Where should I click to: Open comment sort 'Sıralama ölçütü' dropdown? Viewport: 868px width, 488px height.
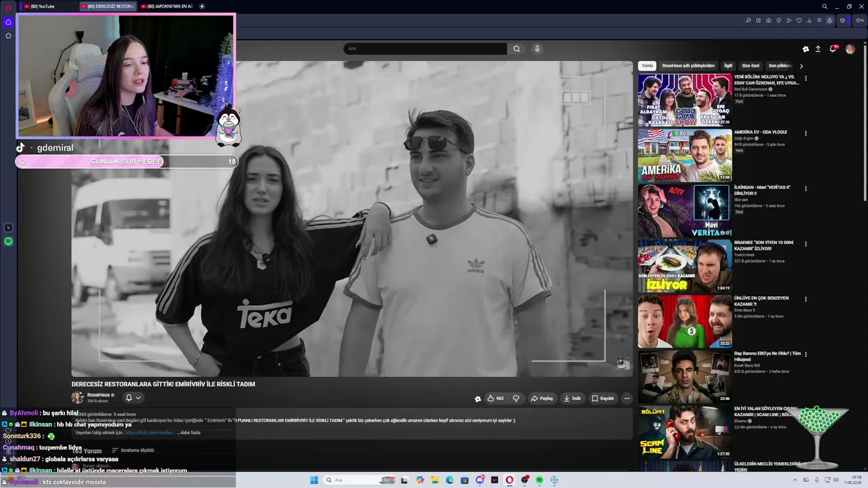point(133,450)
